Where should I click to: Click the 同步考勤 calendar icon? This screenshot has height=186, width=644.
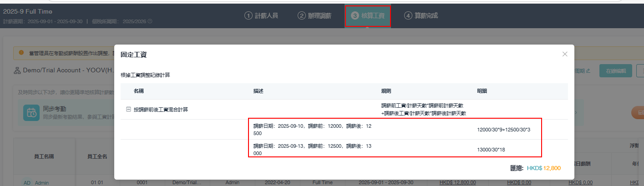pos(31,113)
